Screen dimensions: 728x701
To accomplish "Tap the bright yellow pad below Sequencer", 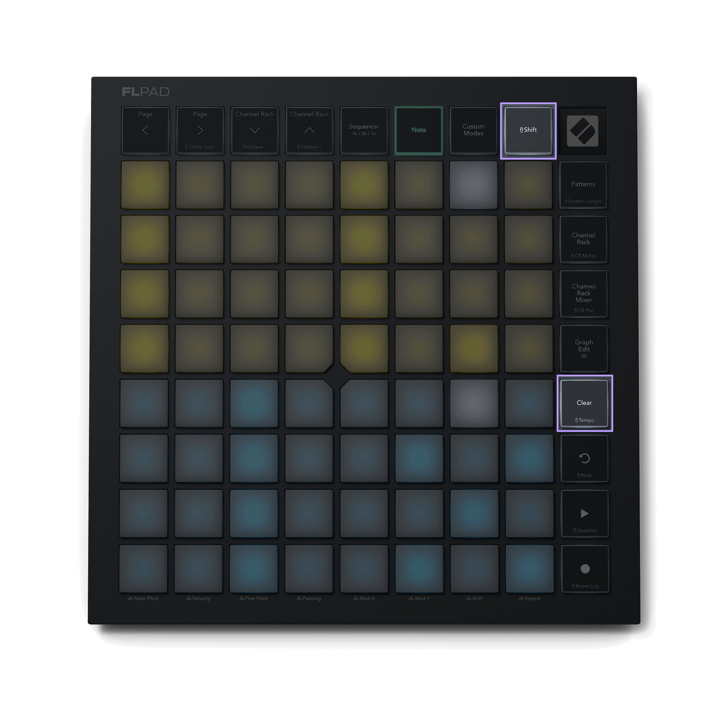I will coord(364,184).
